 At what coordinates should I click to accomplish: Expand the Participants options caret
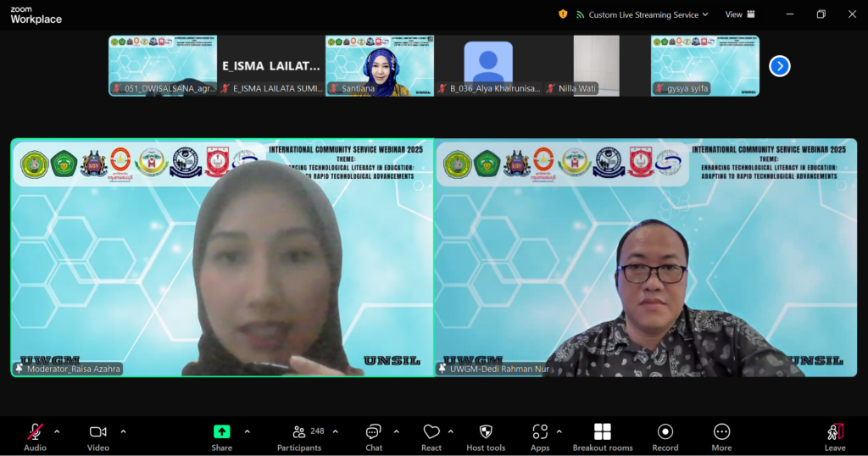[335, 431]
